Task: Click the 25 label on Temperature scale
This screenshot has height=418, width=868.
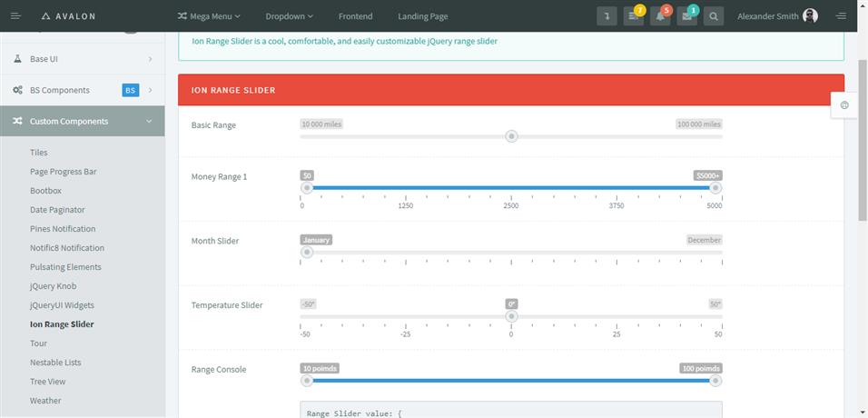Action: click(x=616, y=334)
